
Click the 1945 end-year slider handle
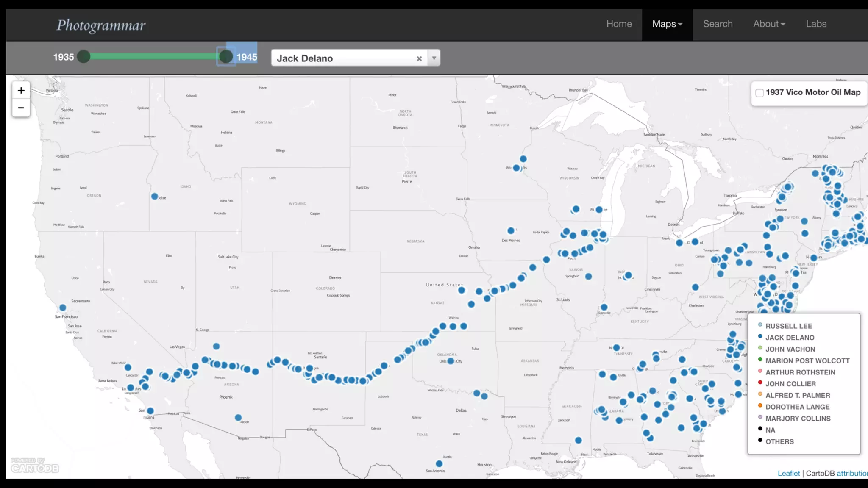click(226, 56)
